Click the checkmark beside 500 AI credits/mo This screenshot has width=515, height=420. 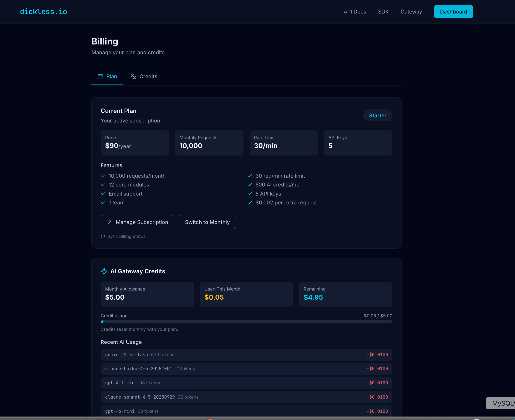[x=250, y=185]
